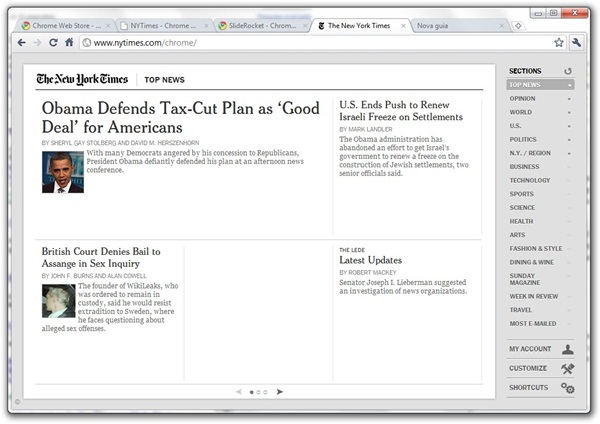Image resolution: width=600 pixels, height=424 pixels.
Task: Expand the N.Y. / Region section arrow
Action: pyautogui.click(x=569, y=154)
